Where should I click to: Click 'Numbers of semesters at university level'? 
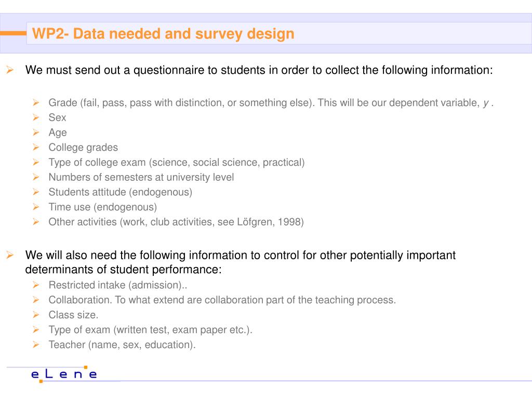tap(141, 177)
